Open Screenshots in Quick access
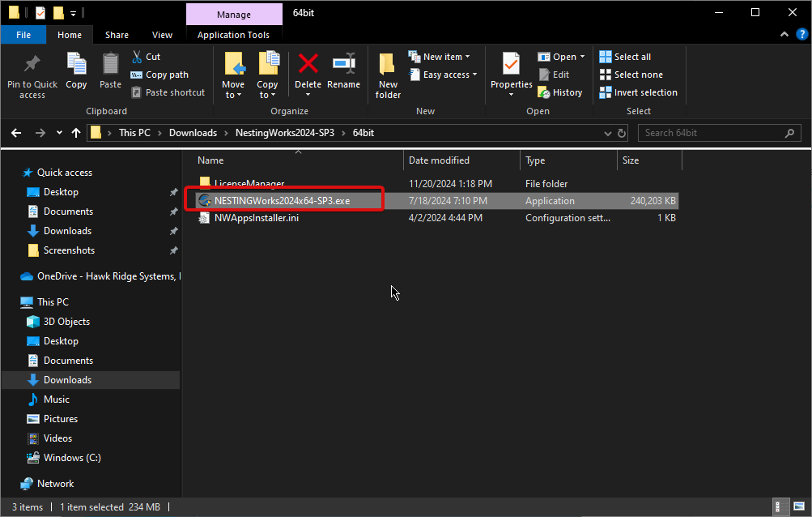The height and width of the screenshot is (517, 812). tap(69, 250)
